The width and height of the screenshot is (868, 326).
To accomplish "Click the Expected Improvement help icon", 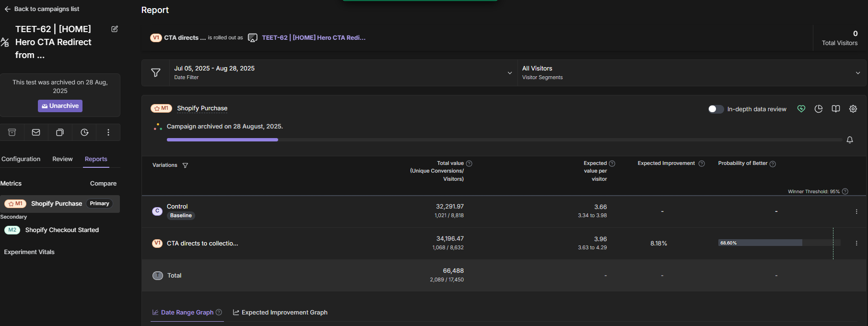I will (702, 163).
